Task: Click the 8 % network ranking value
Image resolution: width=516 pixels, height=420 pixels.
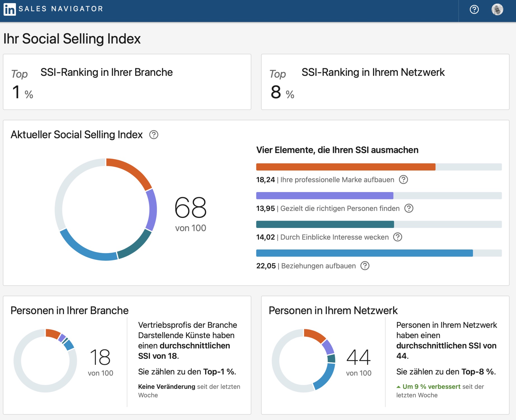Action: point(282,92)
